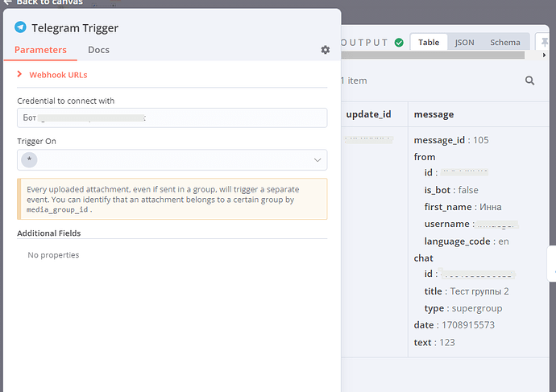This screenshot has height=392, width=556.
Task: Click the from section label in output
Action: tap(425, 157)
